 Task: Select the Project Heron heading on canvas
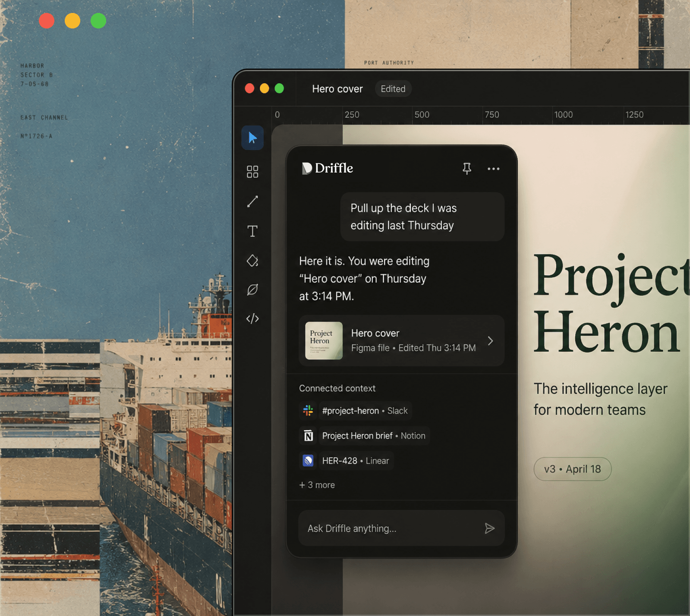pyautogui.click(x=611, y=303)
